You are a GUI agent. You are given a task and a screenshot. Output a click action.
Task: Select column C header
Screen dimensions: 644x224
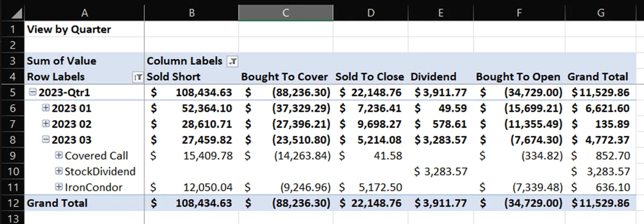coord(286,13)
